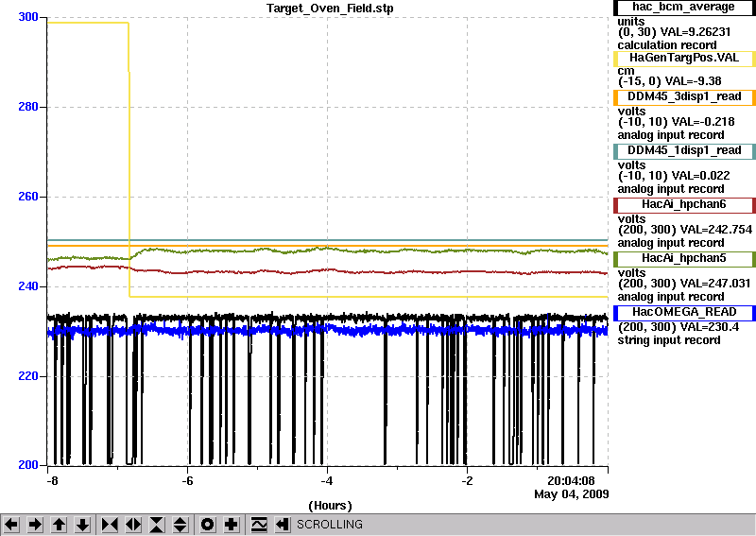
Task: Click the 'string input record' text
Action: [669, 340]
